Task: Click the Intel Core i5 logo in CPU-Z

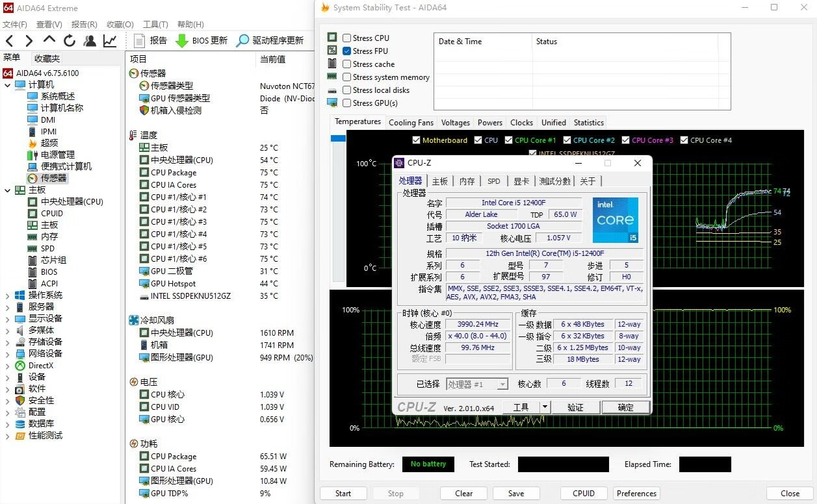Action: (x=616, y=220)
